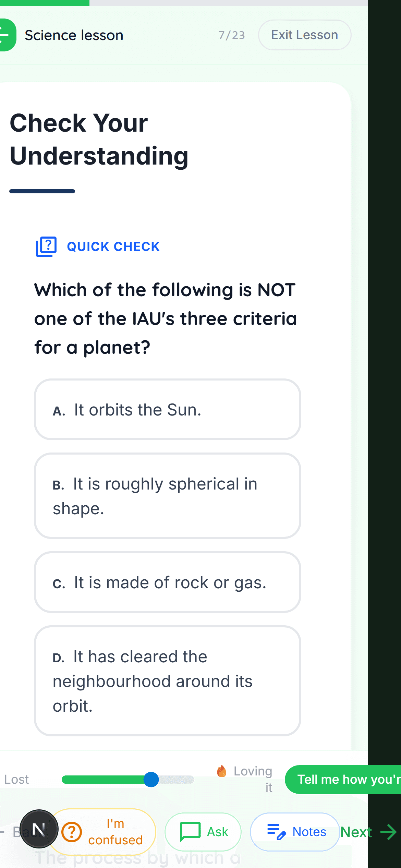Image resolution: width=401 pixels, height=868 pixels.
Task: Click the blue mood slider handle
Action: pos(151,780)
